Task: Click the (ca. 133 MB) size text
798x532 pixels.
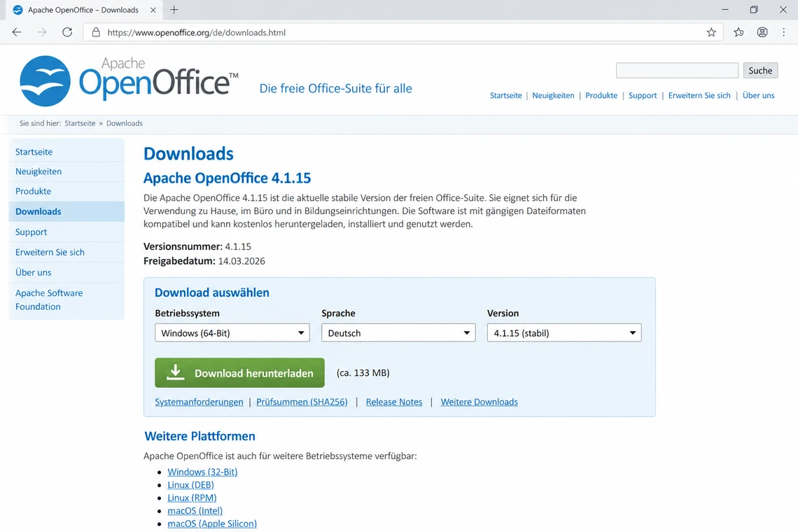Action: (363, 373)
